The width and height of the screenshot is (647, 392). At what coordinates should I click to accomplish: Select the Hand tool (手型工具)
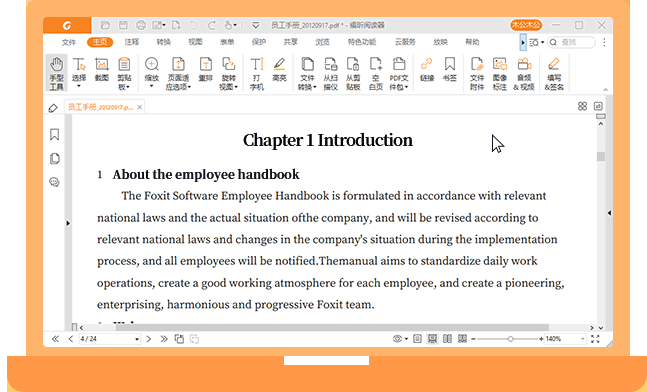pyautogui.click(x=56, y=73)
